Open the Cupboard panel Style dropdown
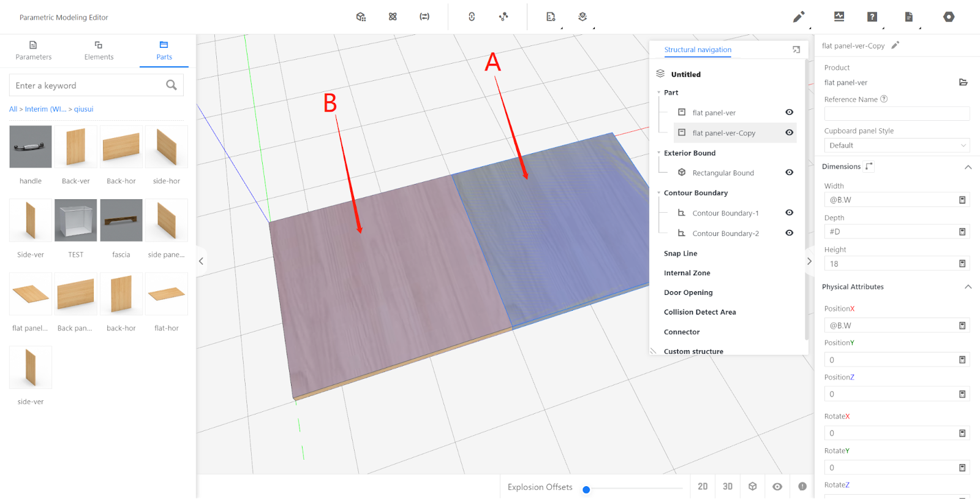 coord(897,145)
